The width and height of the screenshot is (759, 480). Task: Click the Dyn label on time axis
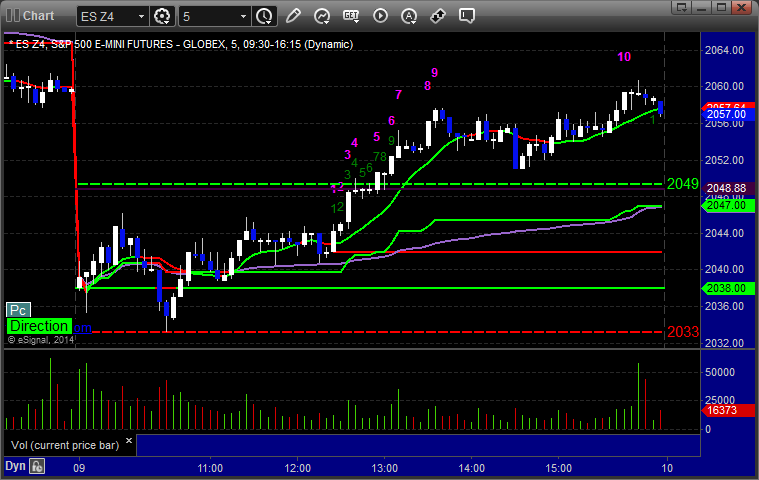15,466
